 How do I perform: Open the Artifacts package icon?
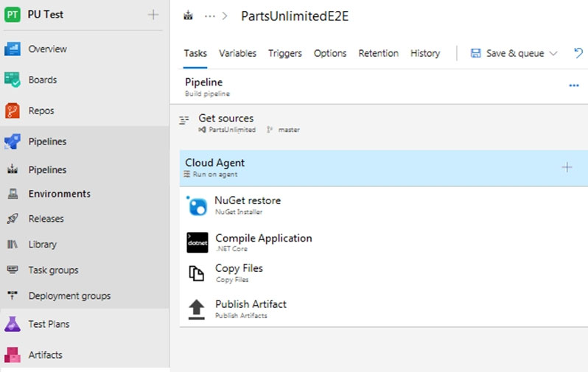(13, 355)
